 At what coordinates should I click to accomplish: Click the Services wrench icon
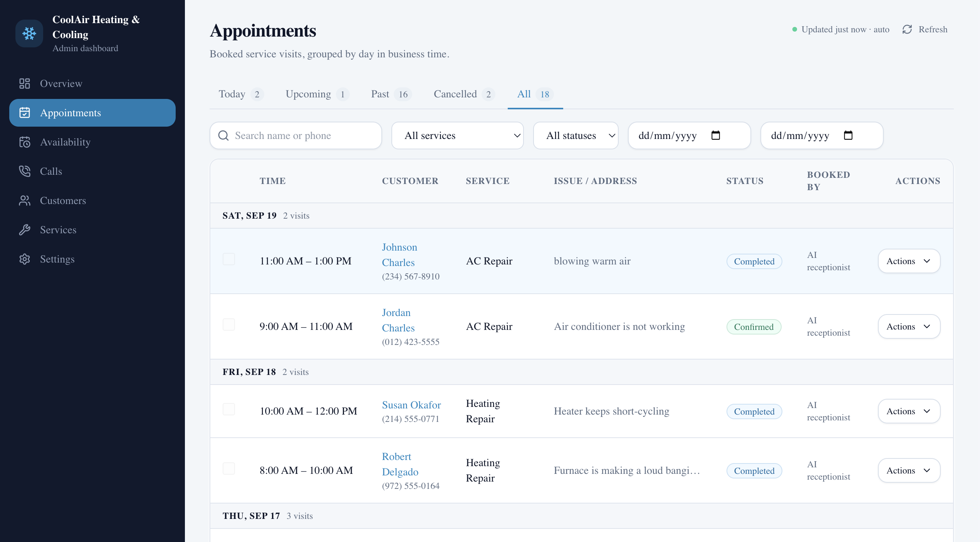(x=25, y=230)
